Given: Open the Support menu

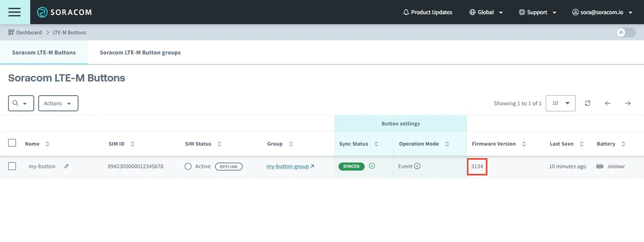Looking at the screenshot, I should [x=537, y=12].
